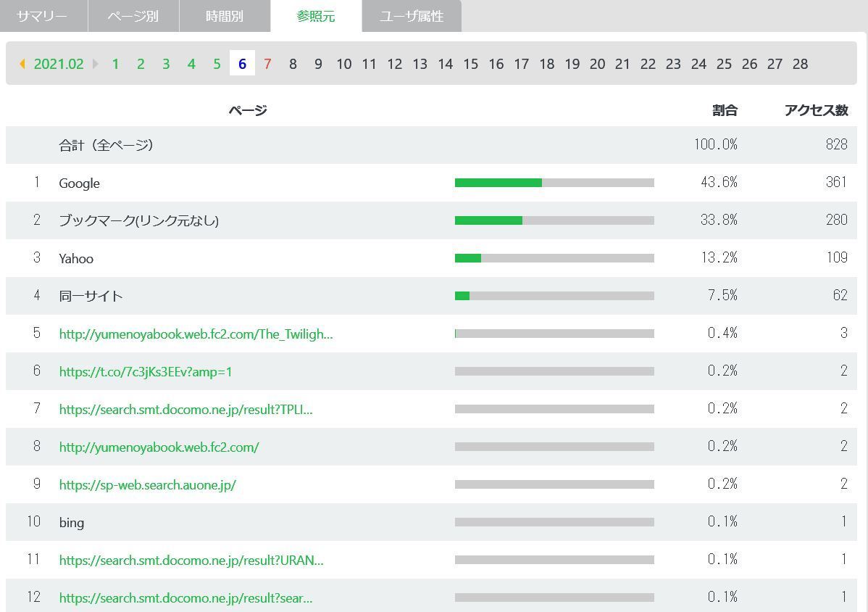The width and height of the screenshot is (868, 612).
Task: Click ブックマーク(リンク元なし) row label
Action: [139, 220]
